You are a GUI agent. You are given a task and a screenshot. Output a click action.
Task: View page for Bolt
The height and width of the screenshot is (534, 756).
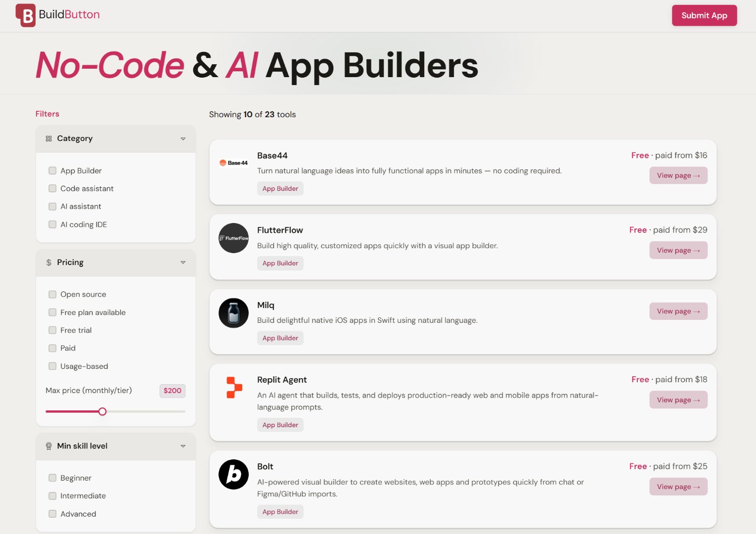pos(678,487)
